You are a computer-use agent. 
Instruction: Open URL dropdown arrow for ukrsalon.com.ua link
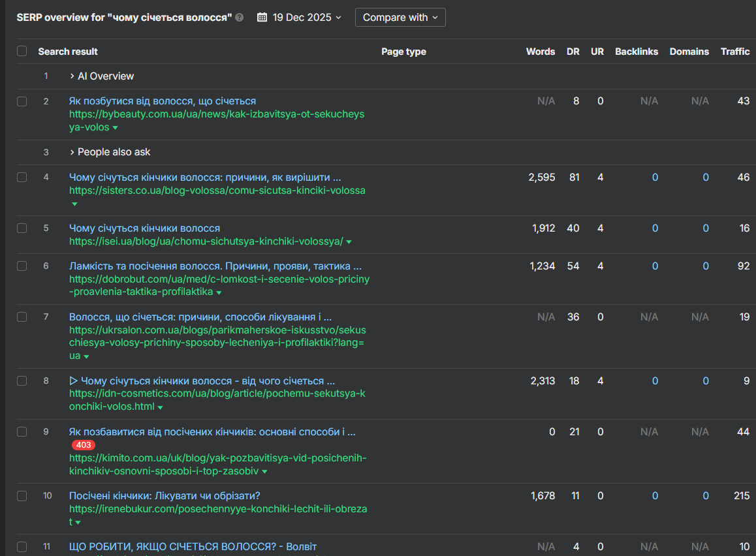point(86,356)
